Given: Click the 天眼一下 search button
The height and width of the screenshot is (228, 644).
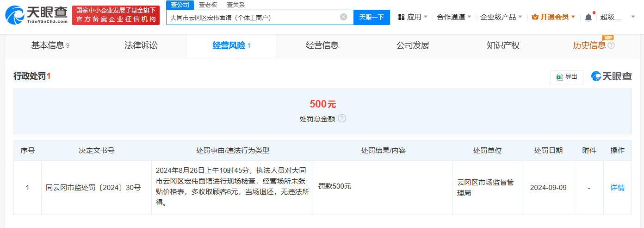Looking at the screenshot, I should (x=372, y=17).
